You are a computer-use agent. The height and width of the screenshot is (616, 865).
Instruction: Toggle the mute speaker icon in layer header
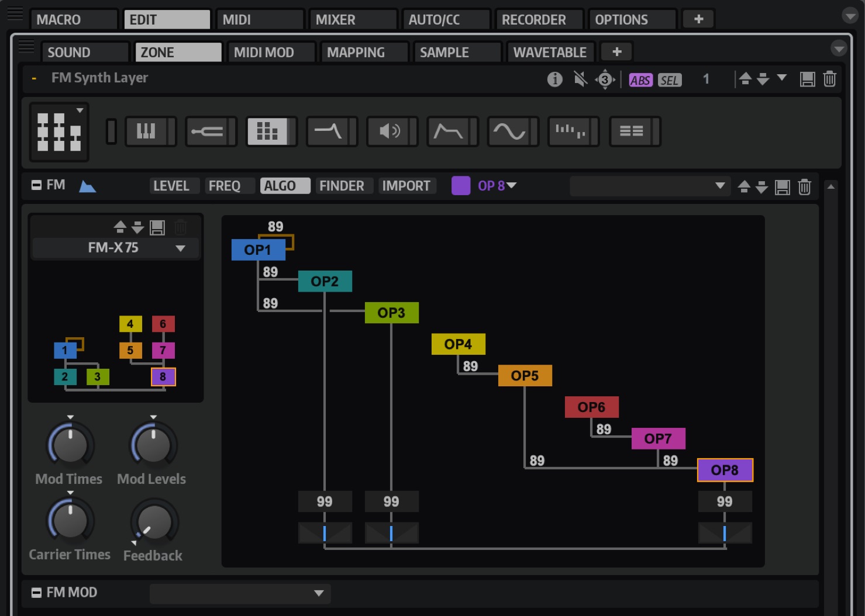pyautogui.click(x=580, y=79)
